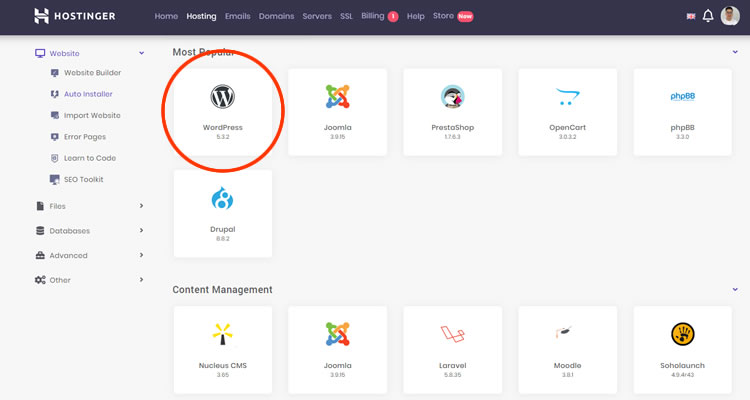The width and height of the screenshot is (750, 400).
Task: Click the Moodle label text
Action: pyautogui.click(x=567, y=365)
